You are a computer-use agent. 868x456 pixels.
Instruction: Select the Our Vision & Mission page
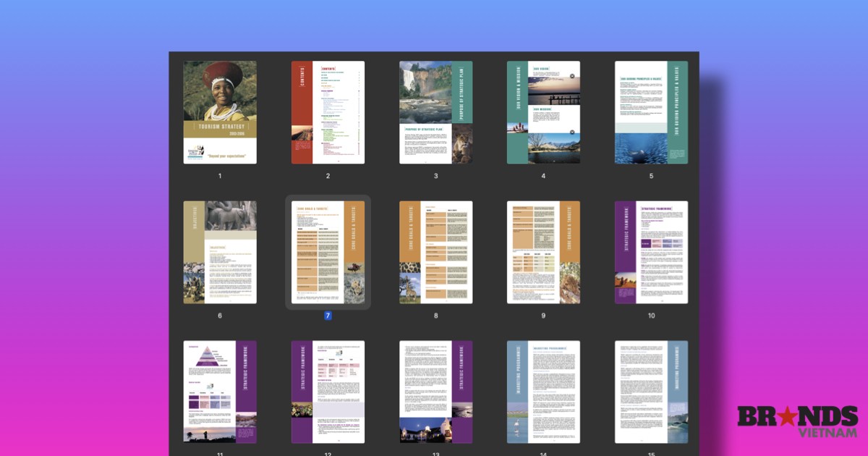pos(543,112)
